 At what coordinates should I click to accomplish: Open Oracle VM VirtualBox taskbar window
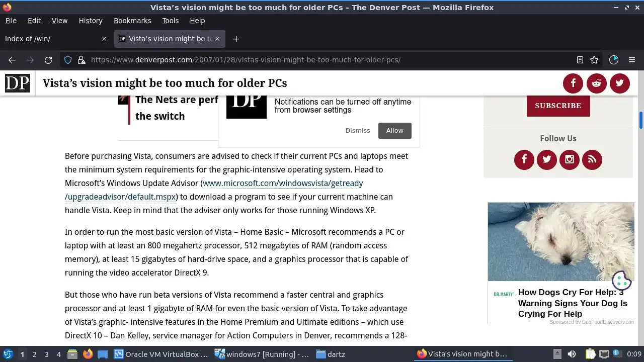161,354
